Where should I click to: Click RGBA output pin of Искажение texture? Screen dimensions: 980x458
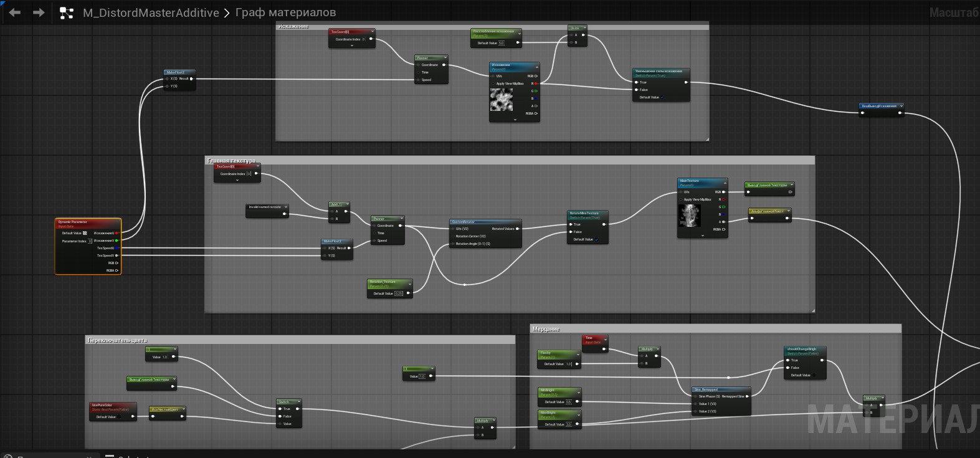[536, 113]
